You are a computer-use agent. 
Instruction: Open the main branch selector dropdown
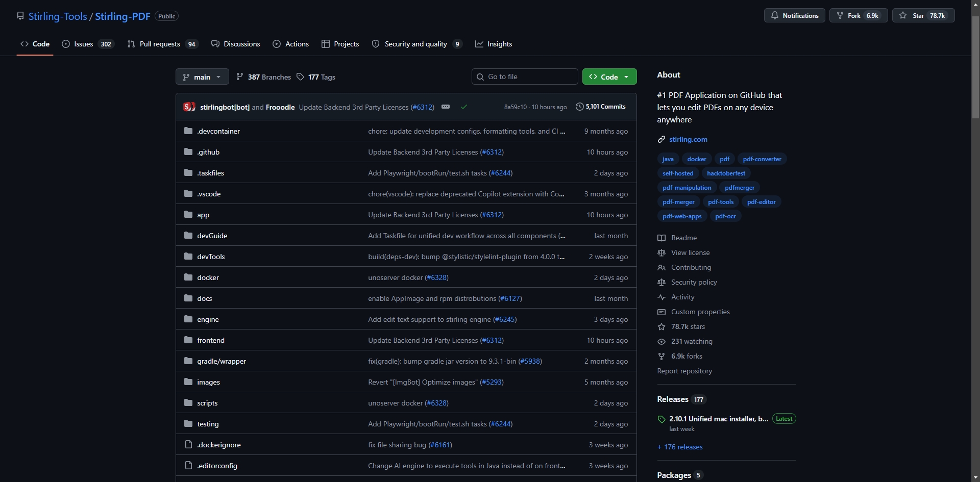pos(202,77)
